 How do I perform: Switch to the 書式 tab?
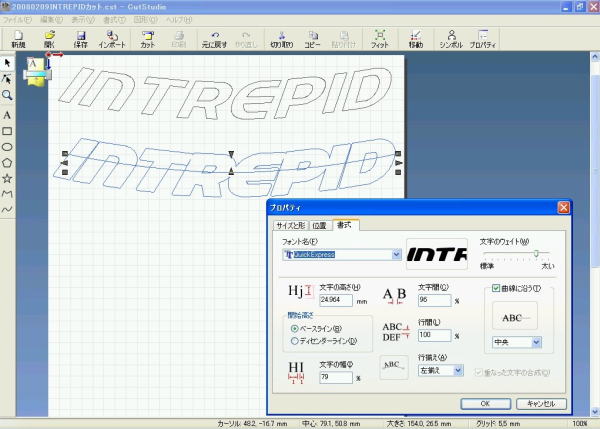click(344, 225)
